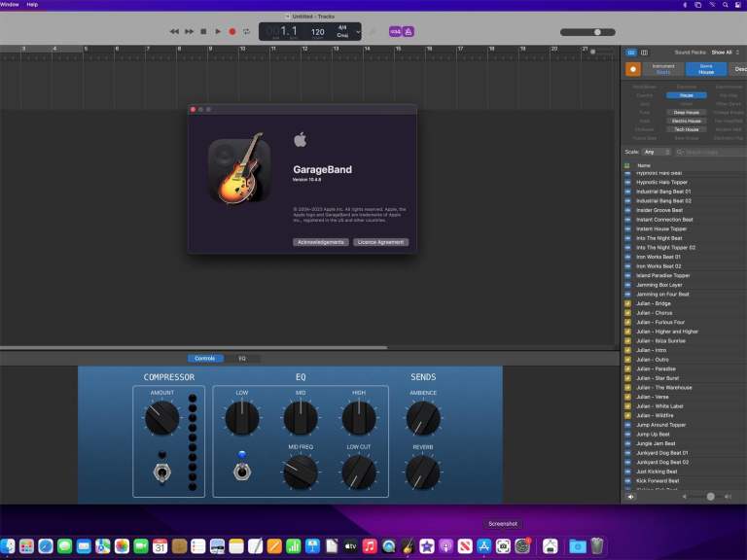Click the Acknowledgements button
The width and height of the screenshot is (747, 560).
320,242
